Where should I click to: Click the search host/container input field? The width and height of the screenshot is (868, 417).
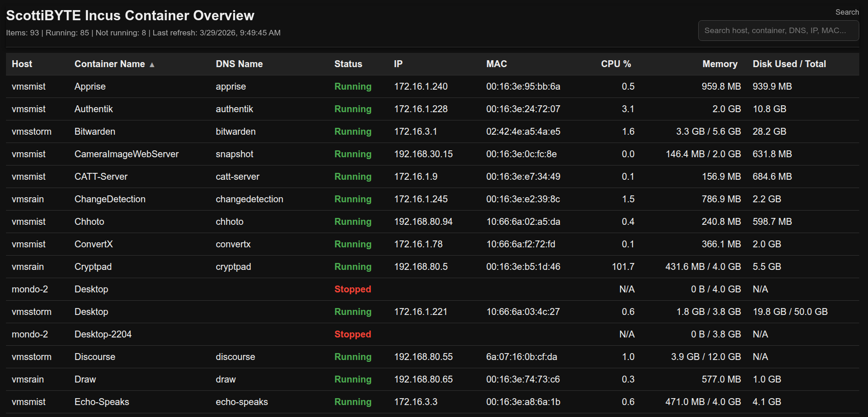pyautogui.click(x=778, y=31)
